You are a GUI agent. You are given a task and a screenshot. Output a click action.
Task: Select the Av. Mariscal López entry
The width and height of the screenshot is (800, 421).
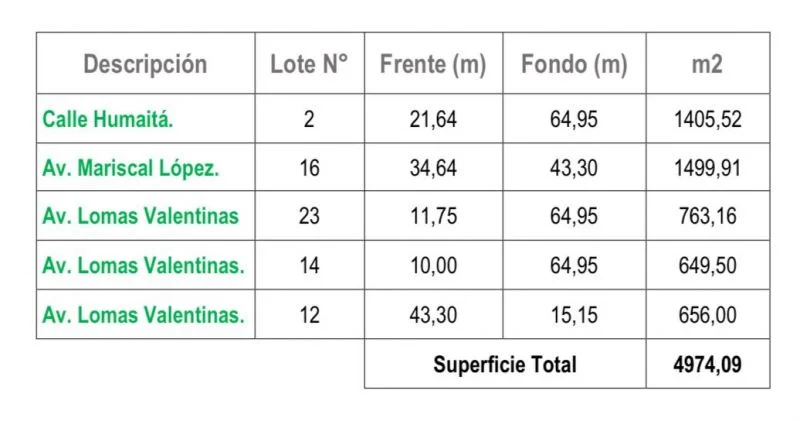130,168
